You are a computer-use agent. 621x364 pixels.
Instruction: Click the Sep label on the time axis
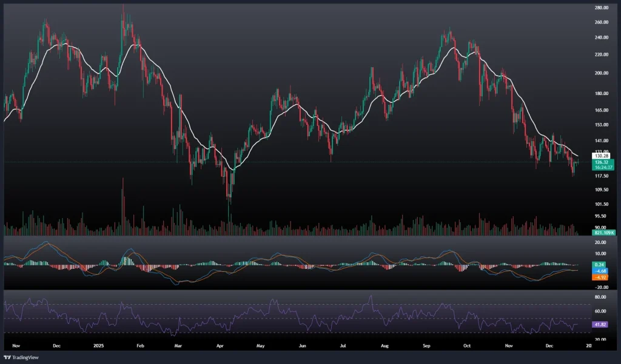click(426, 346)
